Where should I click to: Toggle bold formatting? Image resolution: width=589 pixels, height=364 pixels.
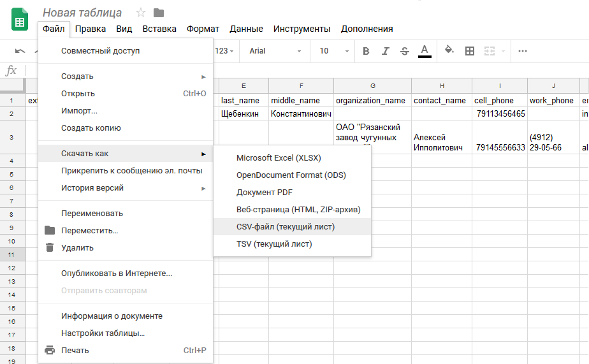366,51
